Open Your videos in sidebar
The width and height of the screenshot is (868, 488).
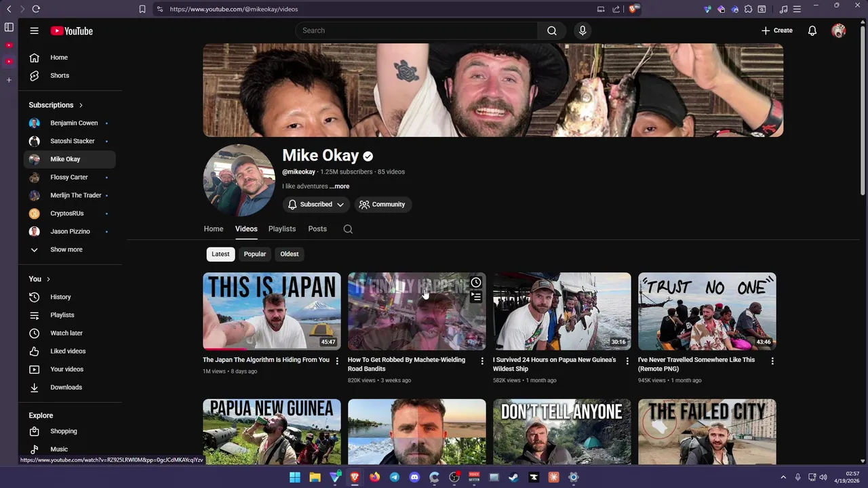70,369
